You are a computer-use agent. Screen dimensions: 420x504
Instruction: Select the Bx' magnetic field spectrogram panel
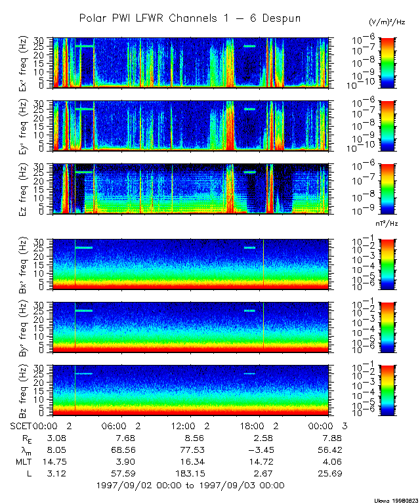[x=190, y=264]
